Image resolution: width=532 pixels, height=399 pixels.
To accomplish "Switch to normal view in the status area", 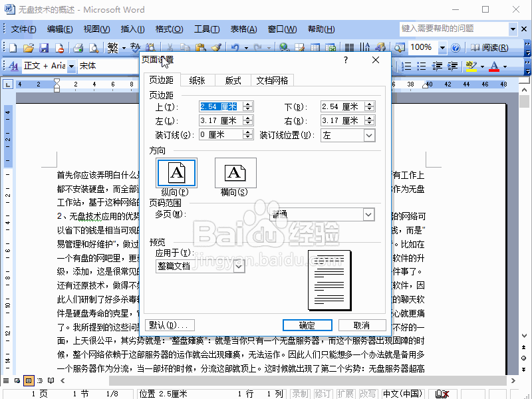I will [6, 380].
